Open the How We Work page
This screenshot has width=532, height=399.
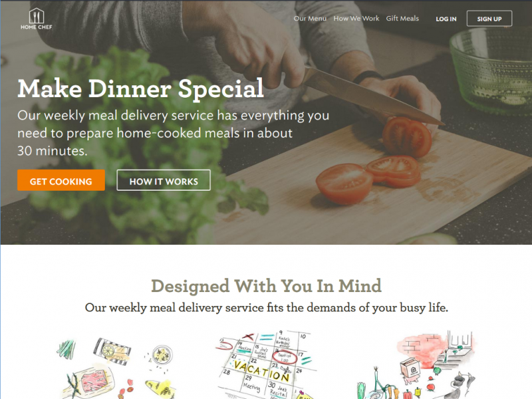356,19
